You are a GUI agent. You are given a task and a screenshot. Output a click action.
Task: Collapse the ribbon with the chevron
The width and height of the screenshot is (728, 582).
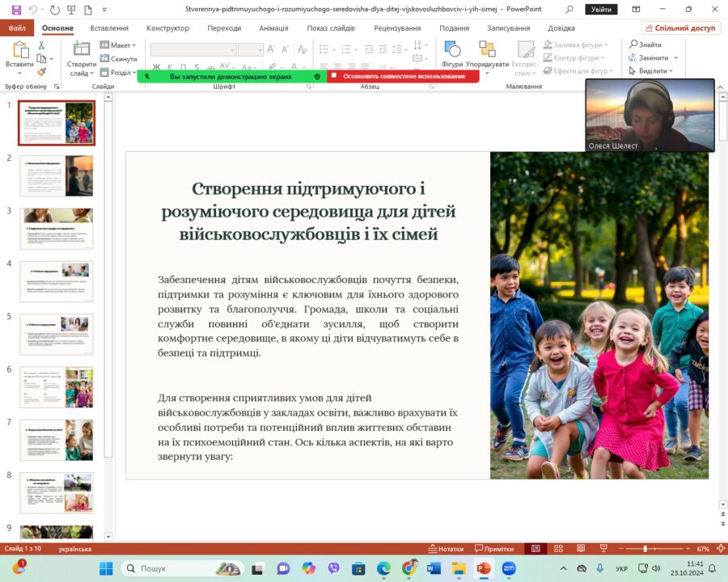pos(721,86)
